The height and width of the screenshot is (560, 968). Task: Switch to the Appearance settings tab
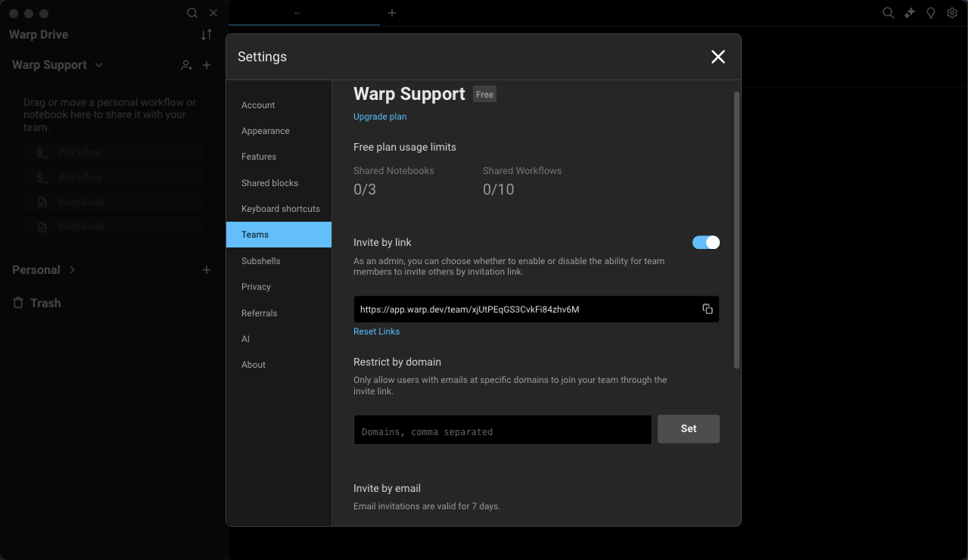coord(266,131)
